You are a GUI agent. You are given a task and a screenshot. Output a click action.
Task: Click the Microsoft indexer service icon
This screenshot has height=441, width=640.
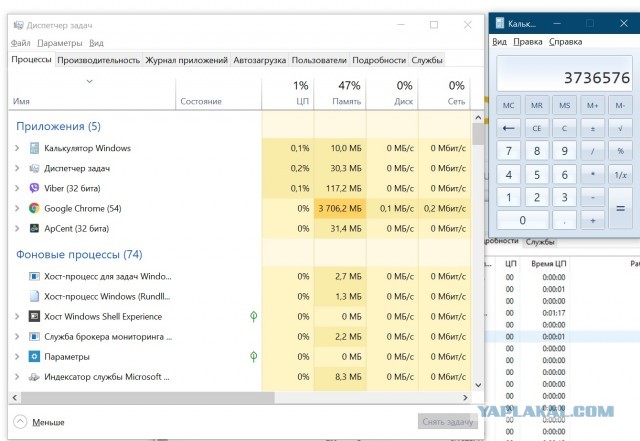click(x=34, y=377)
